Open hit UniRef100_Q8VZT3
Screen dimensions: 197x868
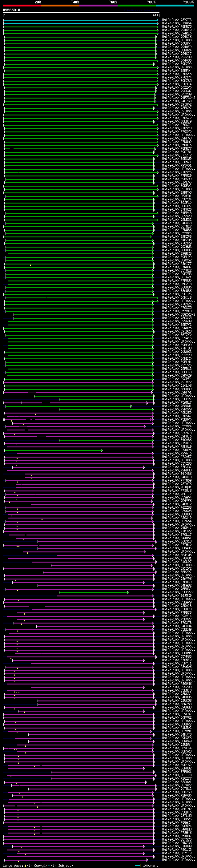176,20
